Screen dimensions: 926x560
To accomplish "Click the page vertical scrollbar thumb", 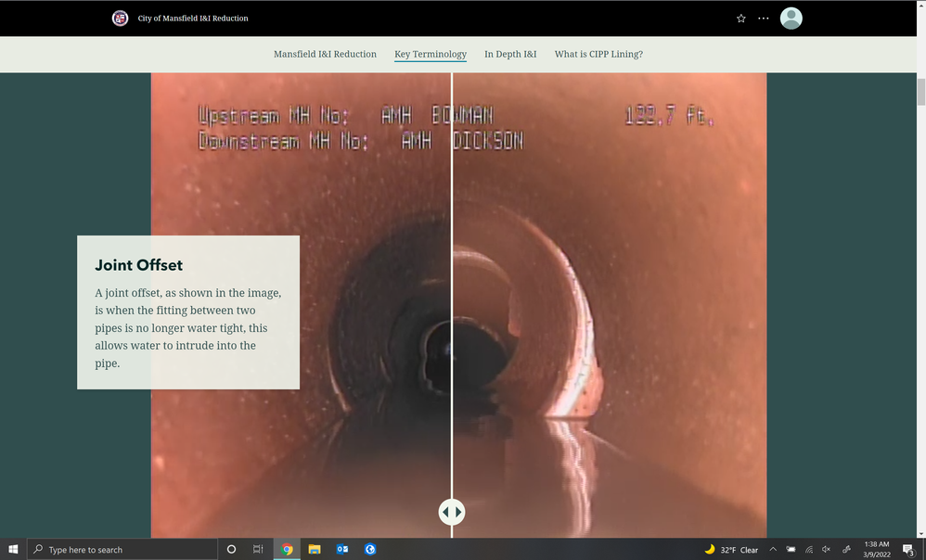I will pos(920,92).
